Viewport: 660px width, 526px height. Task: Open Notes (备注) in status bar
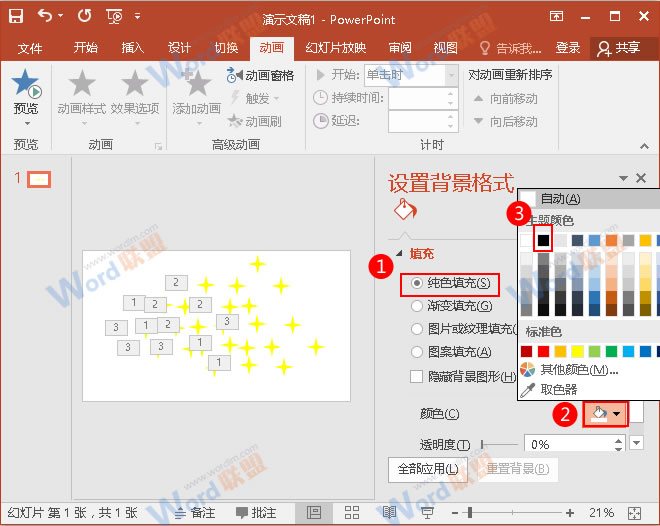pos(195,512)
